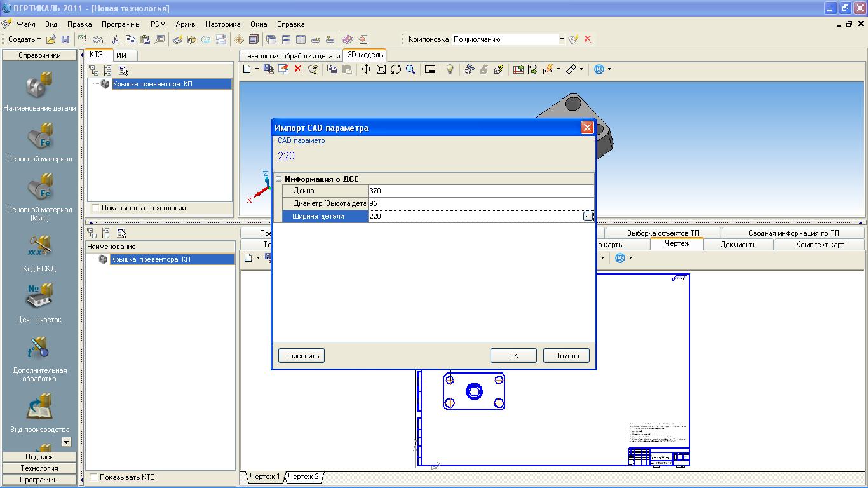Click the ellipsis button in Ширина детали row
The width and height of the screenshot is (868, 488).
pos(588,216)
